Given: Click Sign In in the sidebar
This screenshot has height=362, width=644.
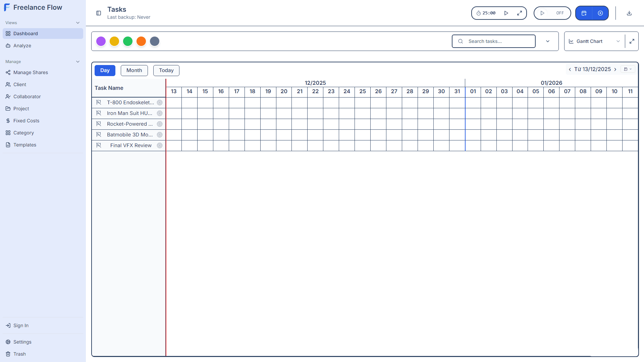Looking at the screenshot, I should tap(43, 325).
